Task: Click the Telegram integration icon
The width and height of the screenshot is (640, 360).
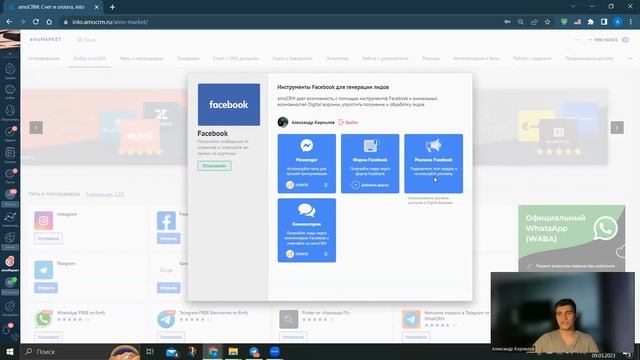Action: coord(44,270)
